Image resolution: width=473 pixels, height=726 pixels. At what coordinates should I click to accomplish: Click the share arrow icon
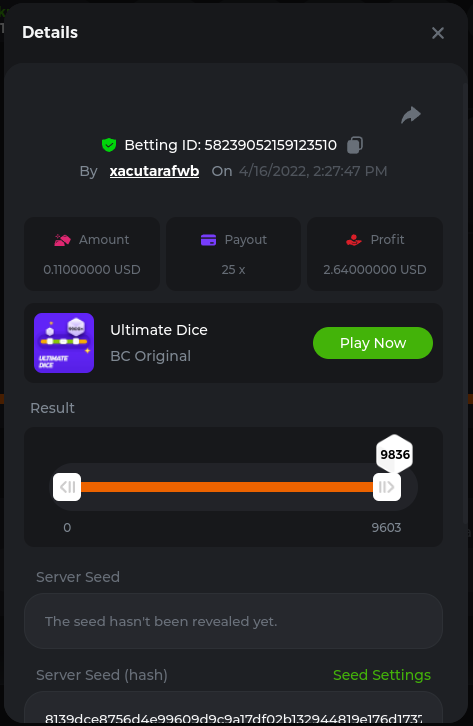(411, 115)
